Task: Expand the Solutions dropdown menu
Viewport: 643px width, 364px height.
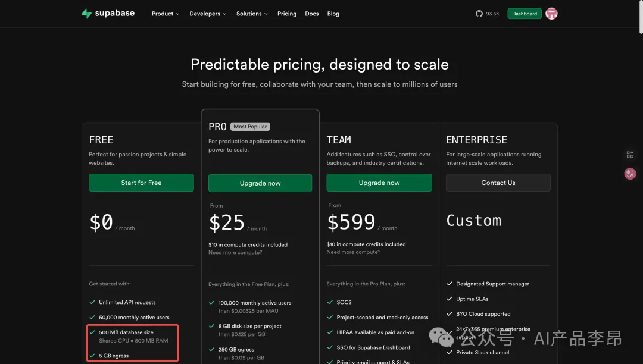Action: 252,14
